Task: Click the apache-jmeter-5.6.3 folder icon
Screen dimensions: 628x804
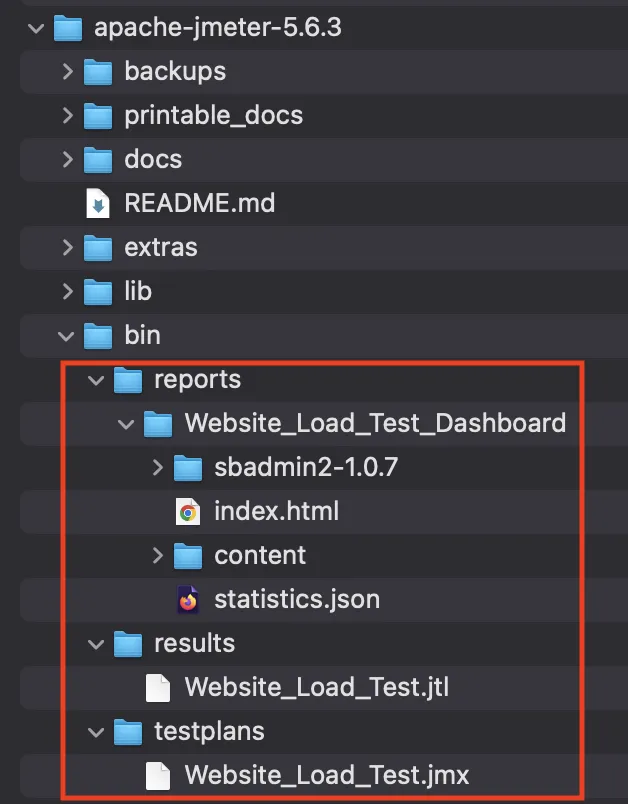Action: tap(68, 28)
